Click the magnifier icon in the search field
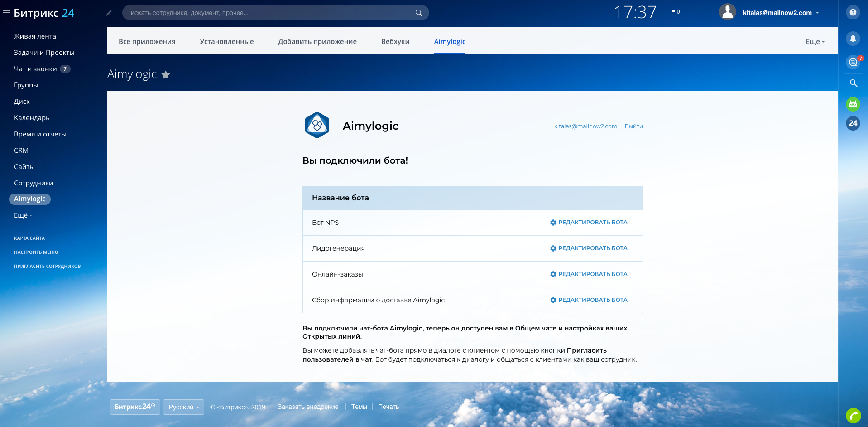Image resolution: width=868 pixels, height=427 pixels. coord(419,13)
